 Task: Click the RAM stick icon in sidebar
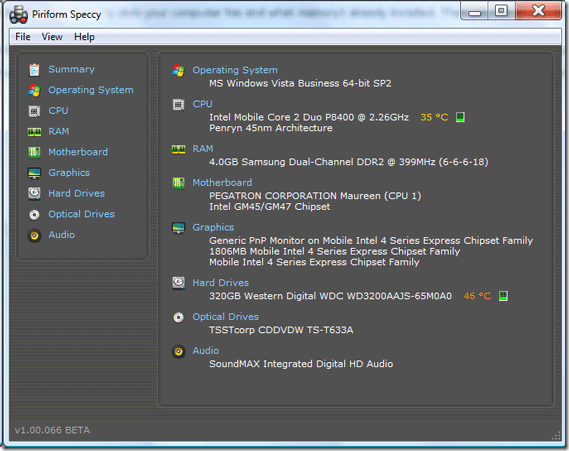tap(34, 132)
